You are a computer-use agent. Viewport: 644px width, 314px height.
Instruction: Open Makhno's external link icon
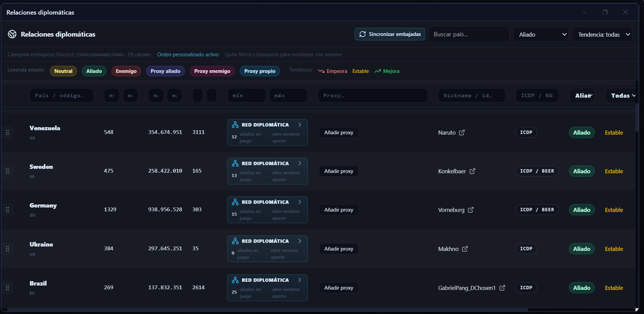(465, 249)
